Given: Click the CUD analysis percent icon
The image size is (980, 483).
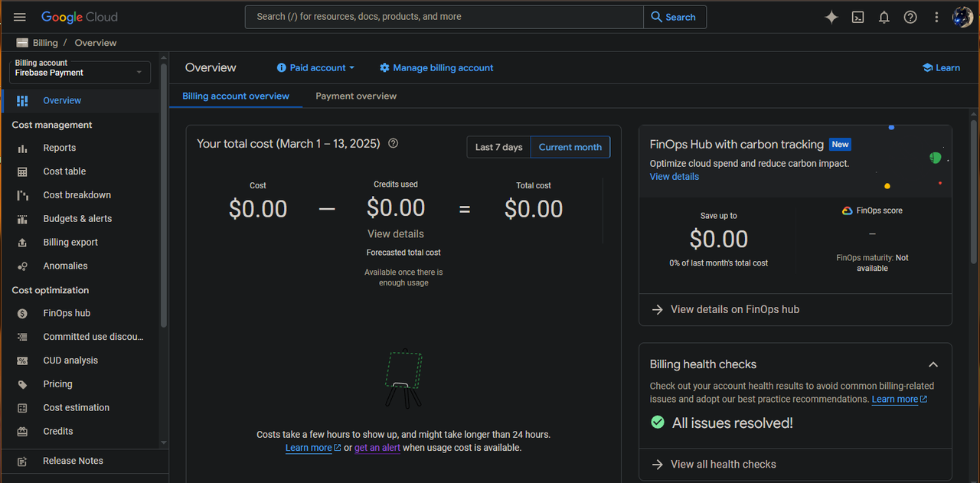Looking at the screenshot, I should coord(22,361).
